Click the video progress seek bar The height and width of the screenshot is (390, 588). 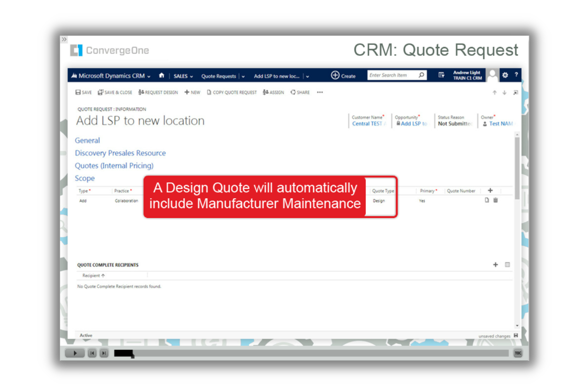point(311,353)
